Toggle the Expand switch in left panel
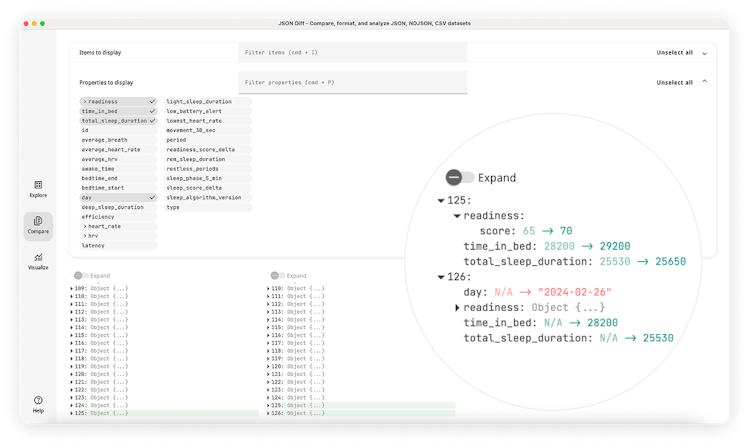The width and height of the screenshot is (750, 447). click(80, 275)
